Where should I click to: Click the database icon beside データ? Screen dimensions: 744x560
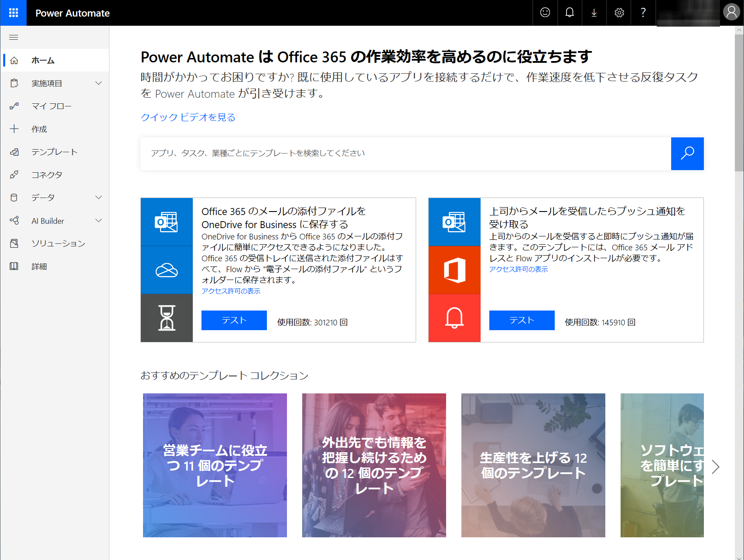14,198
